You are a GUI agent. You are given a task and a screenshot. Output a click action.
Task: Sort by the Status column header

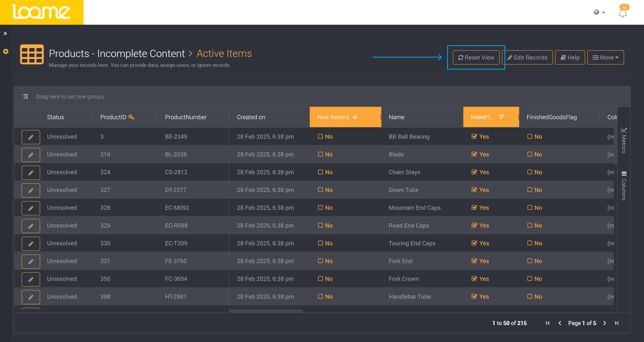click(x=55, y=117)
